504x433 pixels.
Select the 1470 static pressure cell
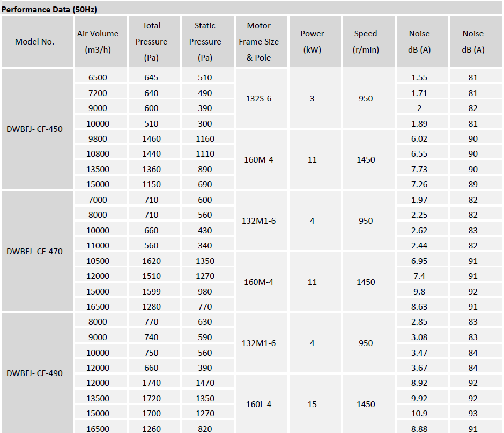pyautogui.click(x=205, y=383)
